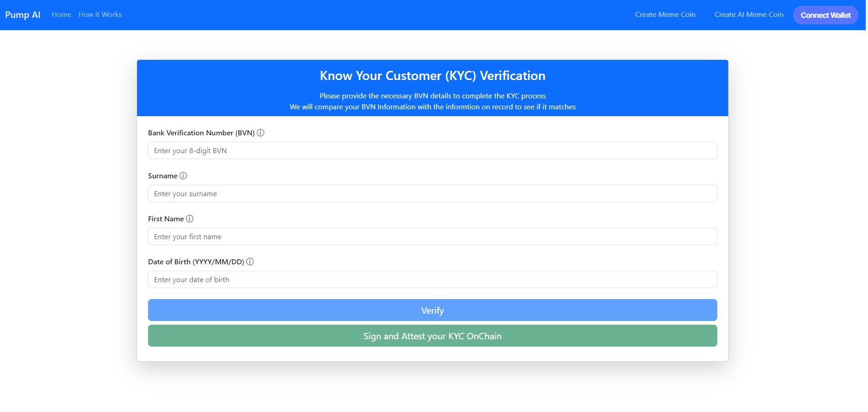Click the Know Your Customer (KYC) Verification heading
This screenshot has width=868, height=412.
(x=432, y=75)
